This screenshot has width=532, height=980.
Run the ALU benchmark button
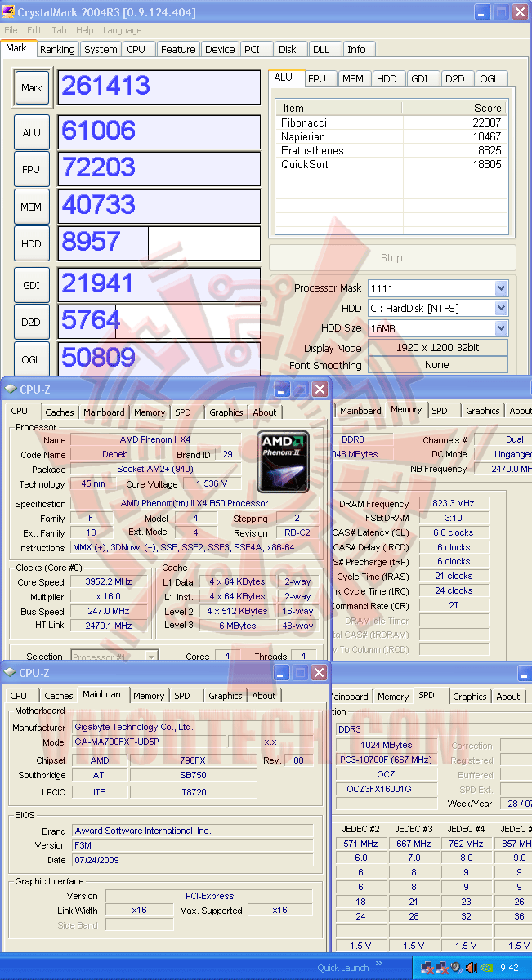(32, 132)
